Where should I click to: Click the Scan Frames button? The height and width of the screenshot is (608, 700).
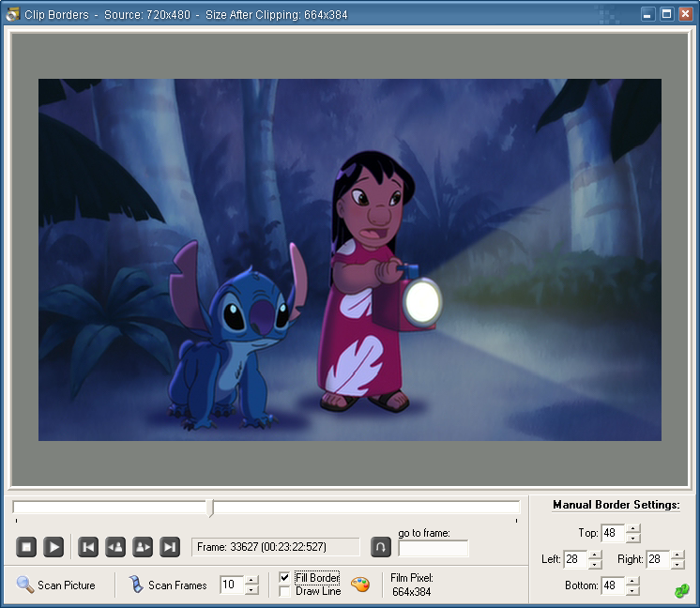pos(167,585)
